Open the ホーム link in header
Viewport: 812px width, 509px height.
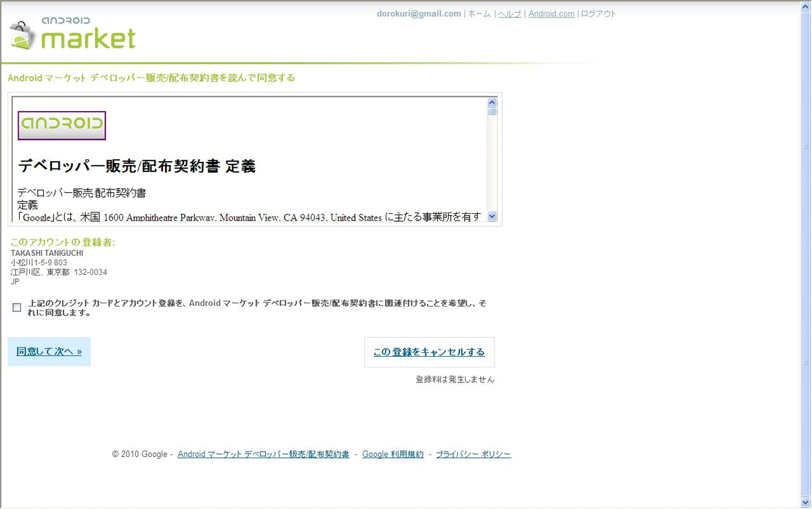tap(479, 14)
